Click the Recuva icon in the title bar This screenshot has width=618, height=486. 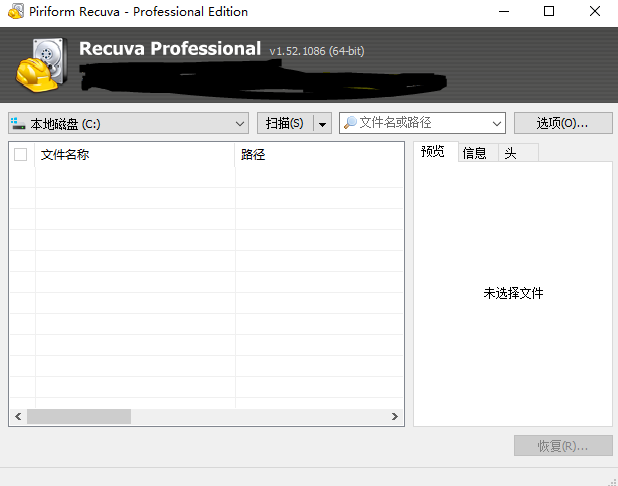point(15,12)
